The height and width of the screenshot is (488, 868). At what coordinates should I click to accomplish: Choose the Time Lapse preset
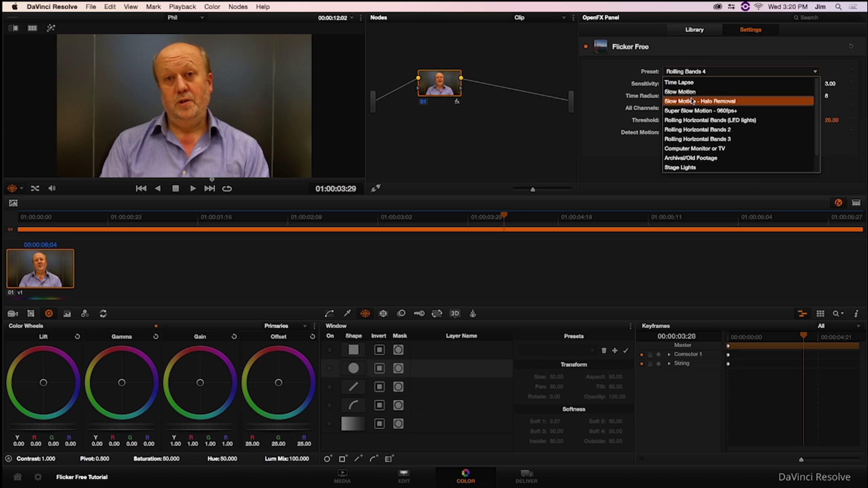click(739, 82)
